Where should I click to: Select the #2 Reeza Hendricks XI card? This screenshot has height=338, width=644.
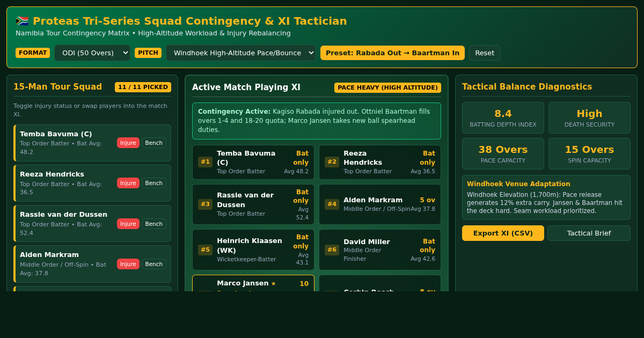point(380,162)
